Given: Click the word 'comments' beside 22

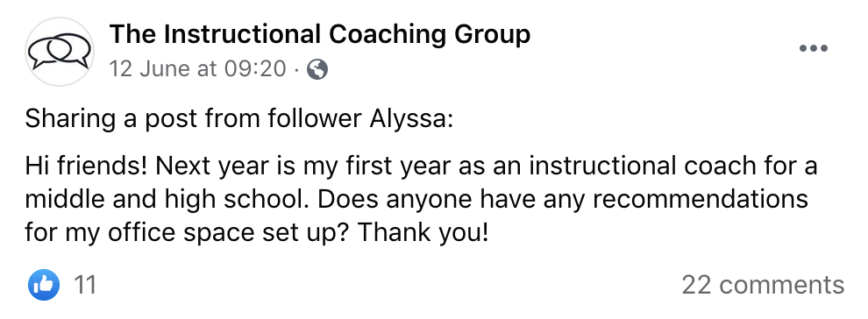Looking at the screenshot, I should click(781, 286).
